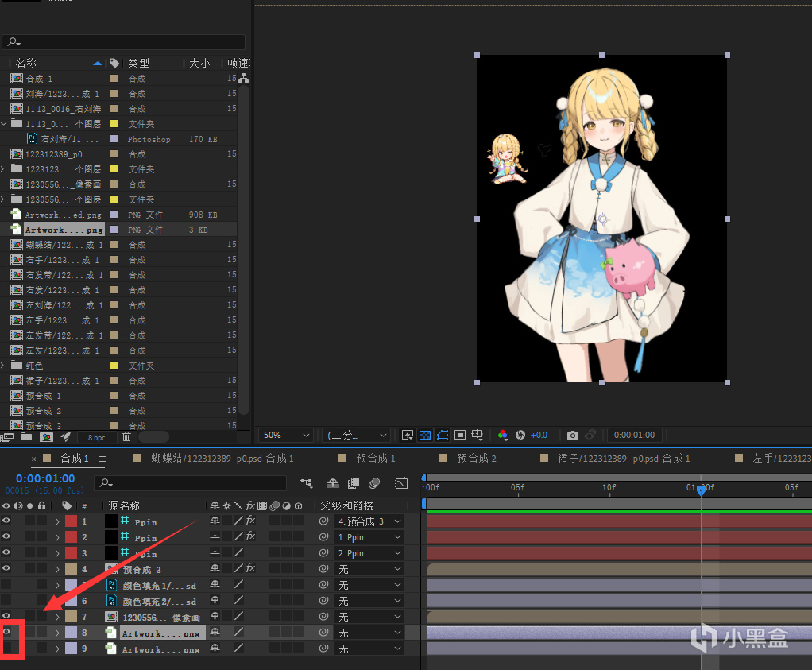Image resolution: width=812 pixels, height=670 pixels.
Task: Show layer 5 颜色填充 1 by its eye box
Action: pyautogui.click(x=6, y=584)
